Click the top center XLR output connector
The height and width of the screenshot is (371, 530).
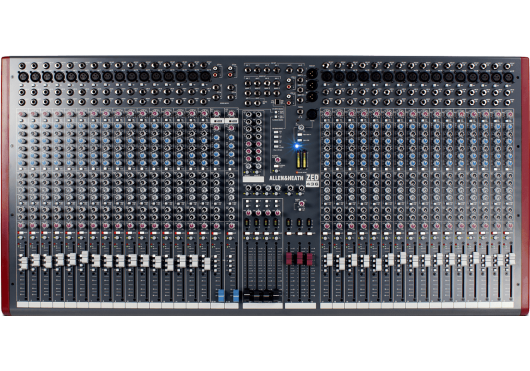point(312,73)
